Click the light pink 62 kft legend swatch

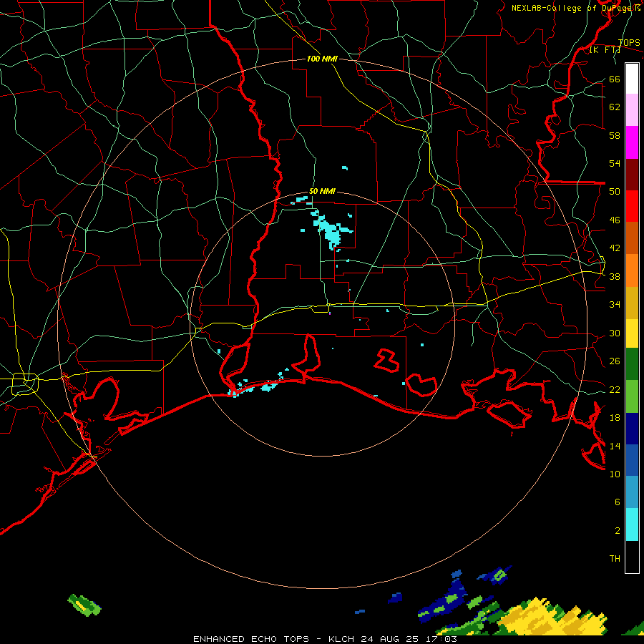click(x=632, y=110)
